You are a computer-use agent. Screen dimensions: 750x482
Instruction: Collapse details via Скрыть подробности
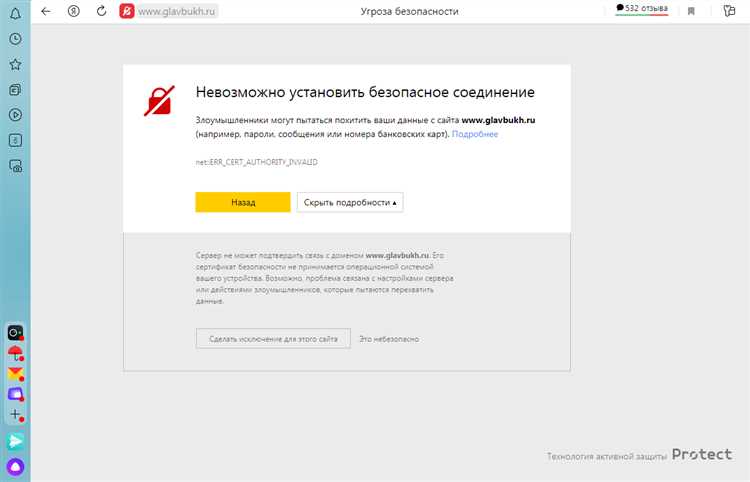(350, 202)
